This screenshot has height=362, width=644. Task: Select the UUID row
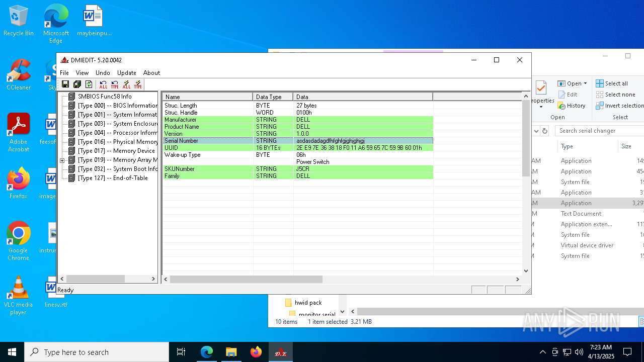click(298, 148)
